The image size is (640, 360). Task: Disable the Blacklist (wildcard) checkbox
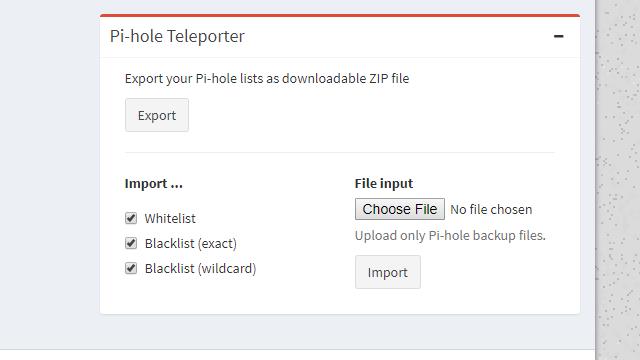[131, 268]
